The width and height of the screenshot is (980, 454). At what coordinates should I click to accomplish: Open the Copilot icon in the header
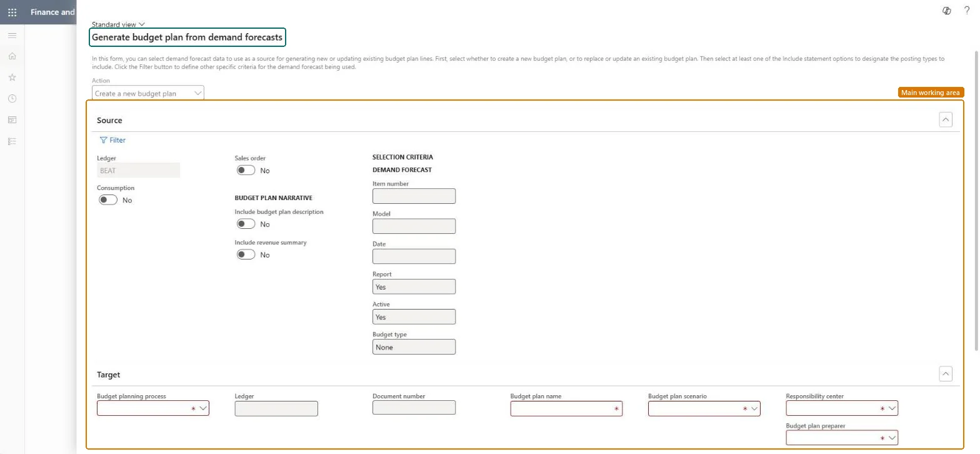point(947,11)
